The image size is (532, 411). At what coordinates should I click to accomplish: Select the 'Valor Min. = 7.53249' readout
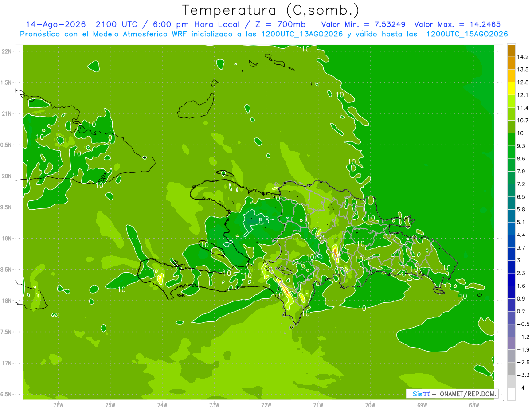363,24
